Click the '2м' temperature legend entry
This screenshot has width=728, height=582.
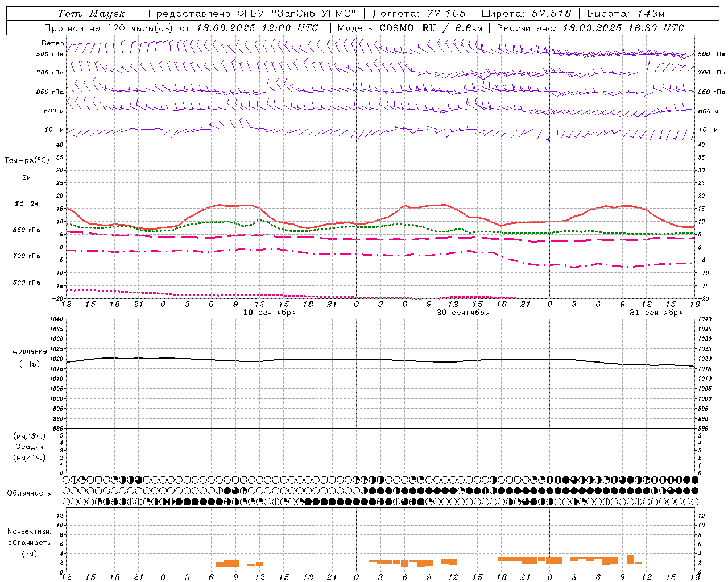click(27, 178)
